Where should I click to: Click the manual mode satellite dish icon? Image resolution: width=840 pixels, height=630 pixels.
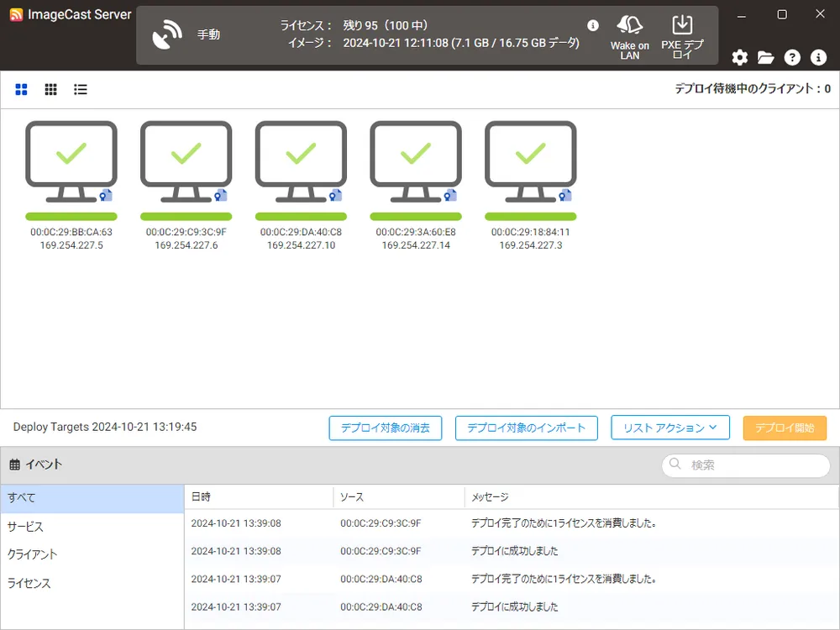click(167, 35)
